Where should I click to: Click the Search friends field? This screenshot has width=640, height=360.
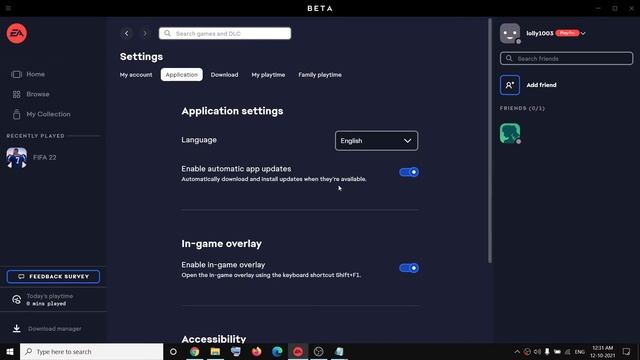(567, 58)
